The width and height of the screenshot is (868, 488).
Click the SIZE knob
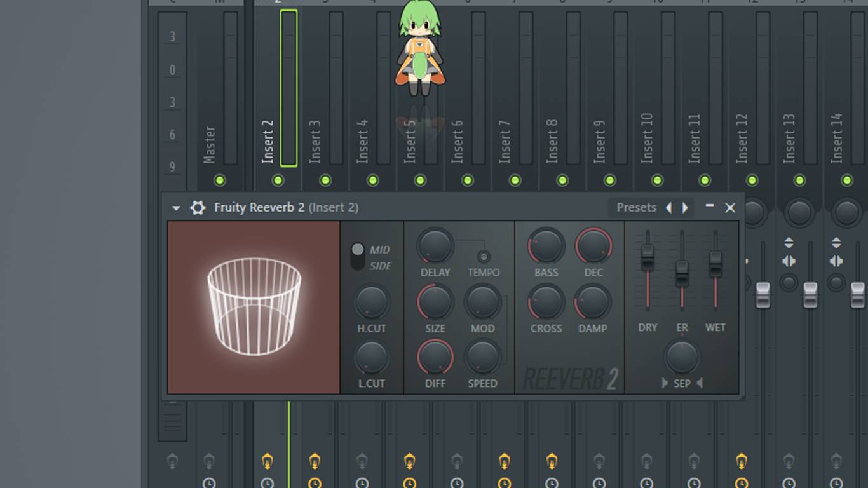click(x=435, y=302)
